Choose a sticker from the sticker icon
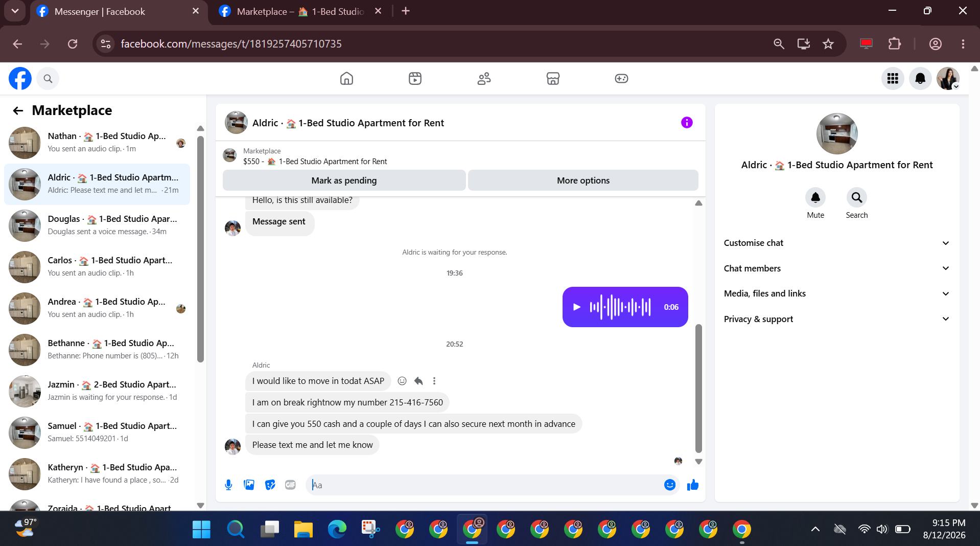Image resolution: width=980 pixels, height=546 pixels. [270, 485]
